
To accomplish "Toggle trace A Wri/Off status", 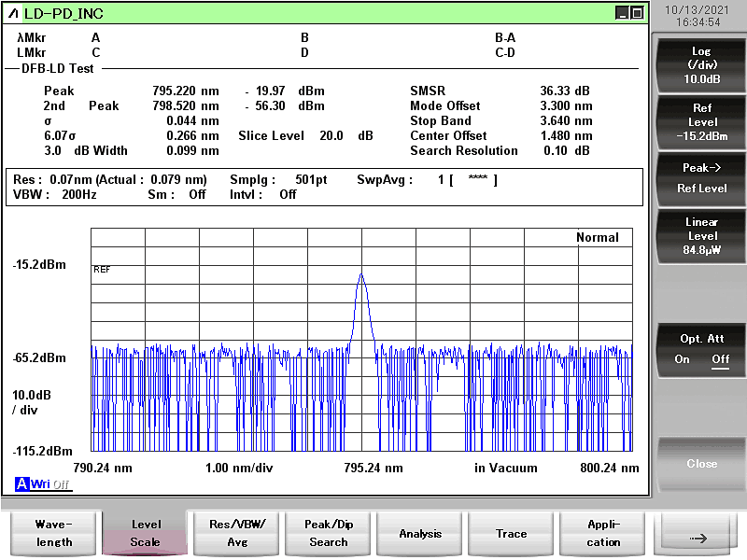I will pyautogui.click(x=50, y=484).
